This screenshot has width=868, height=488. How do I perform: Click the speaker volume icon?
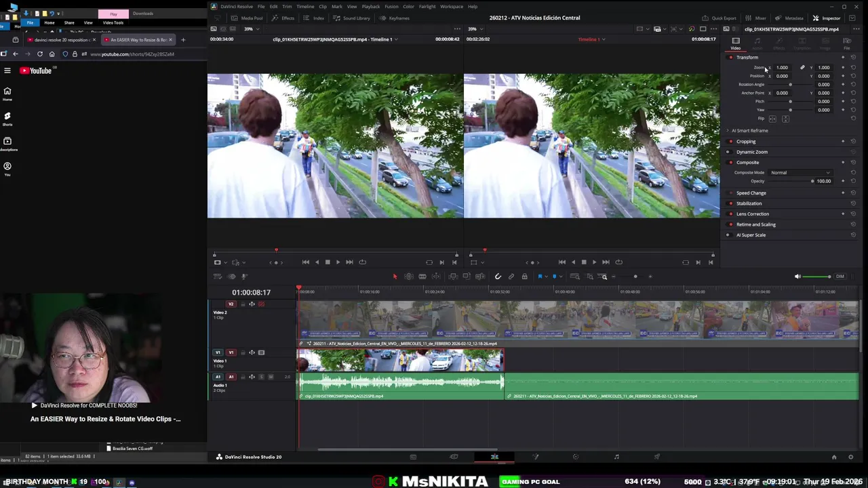[x=797, y=277]
